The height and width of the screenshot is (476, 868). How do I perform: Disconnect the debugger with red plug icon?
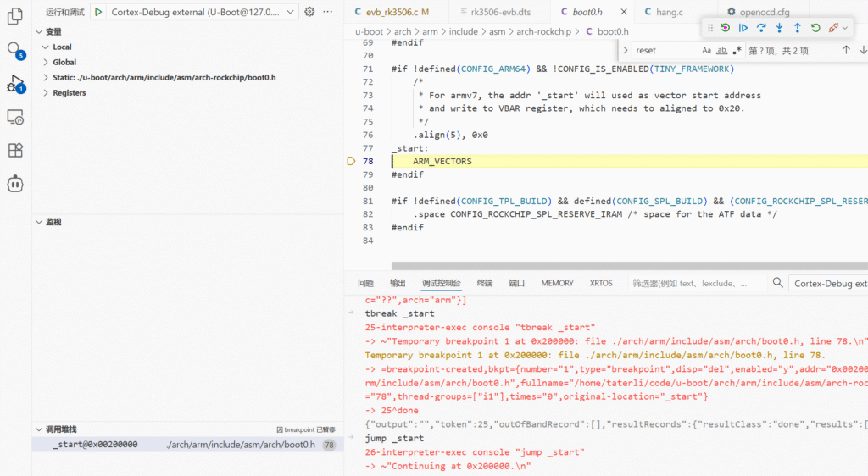(x=834, y=28)
